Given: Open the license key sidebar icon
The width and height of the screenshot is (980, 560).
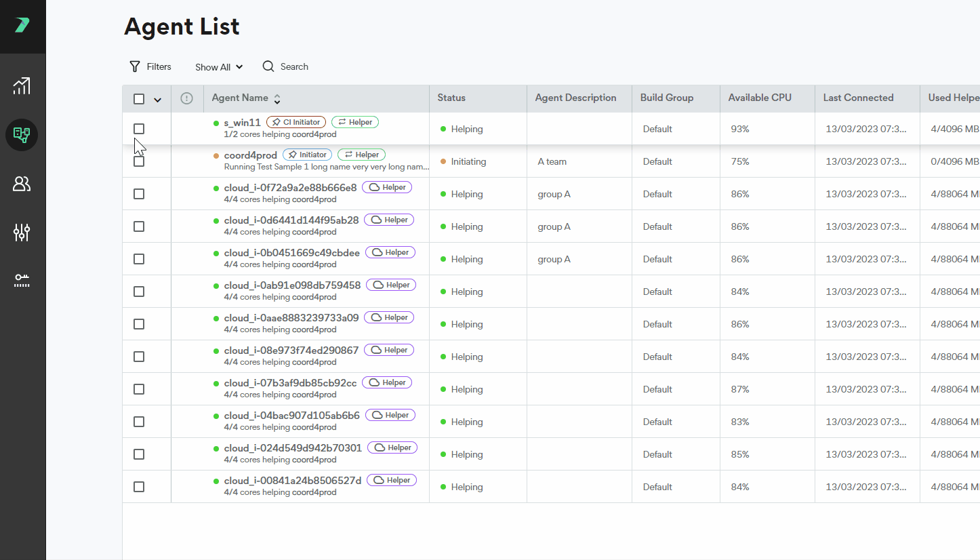Looking at the screenshot, I should click(x=22, y=281).
